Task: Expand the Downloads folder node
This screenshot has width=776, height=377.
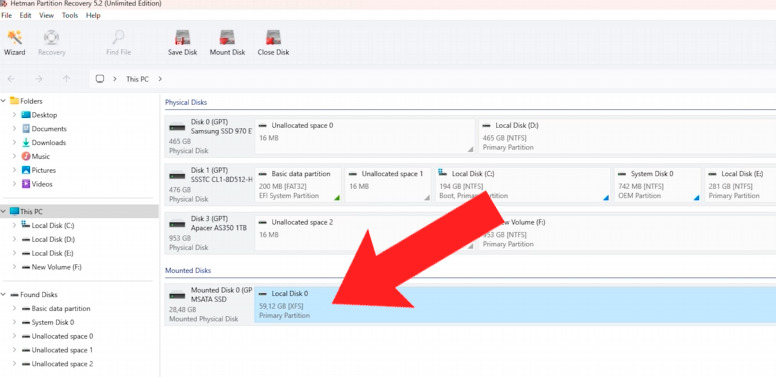Action: point(14,142)
